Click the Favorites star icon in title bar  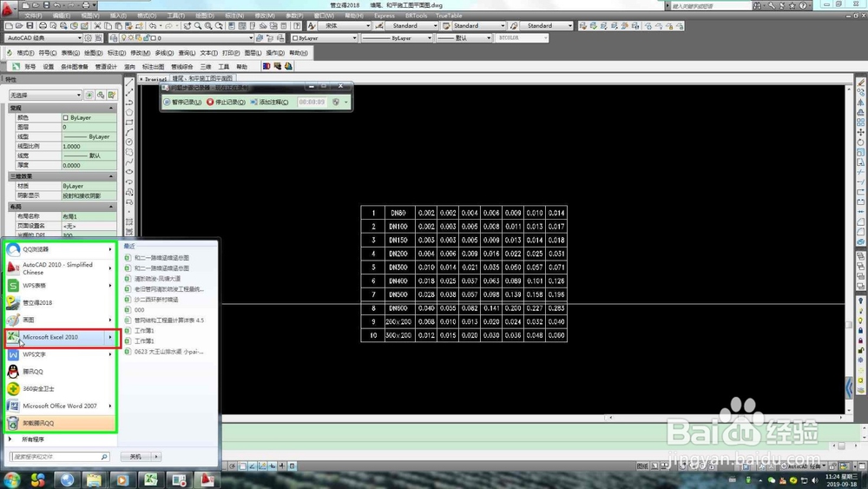click(792, 5)
